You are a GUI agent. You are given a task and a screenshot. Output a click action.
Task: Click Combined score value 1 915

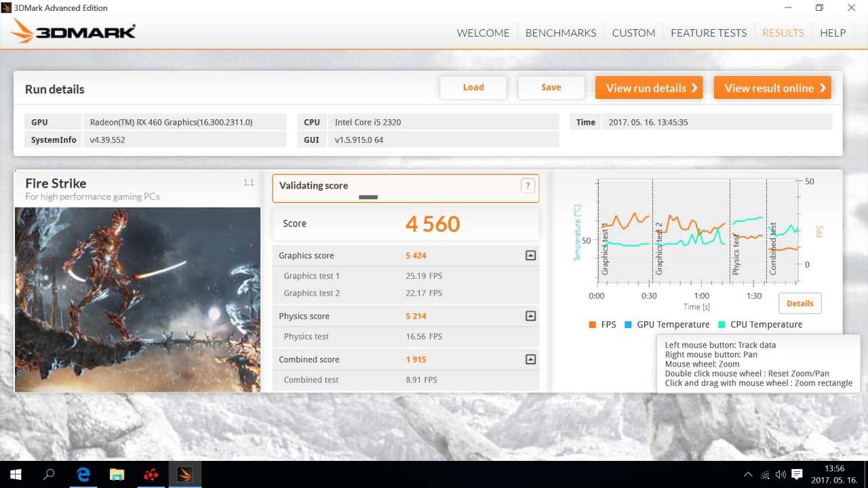416,359
